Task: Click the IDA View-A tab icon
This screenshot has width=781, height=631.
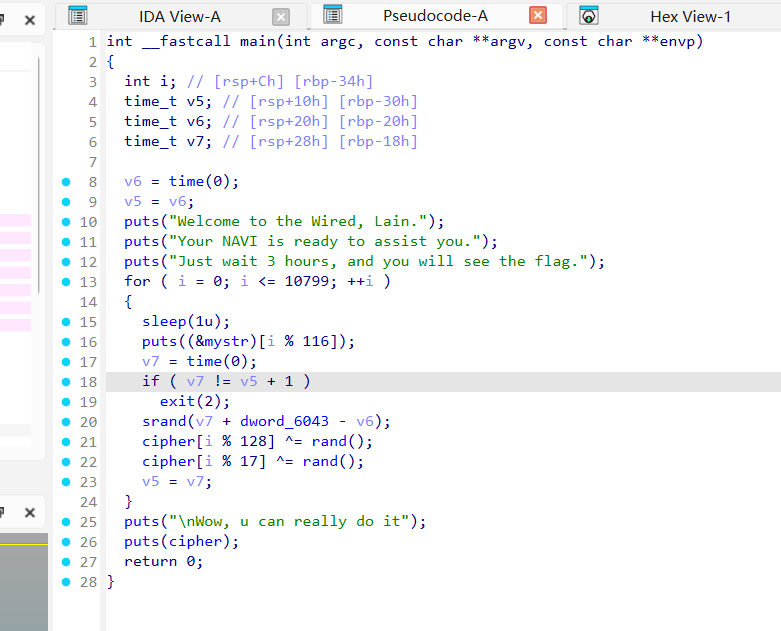Action: point(77,16)
